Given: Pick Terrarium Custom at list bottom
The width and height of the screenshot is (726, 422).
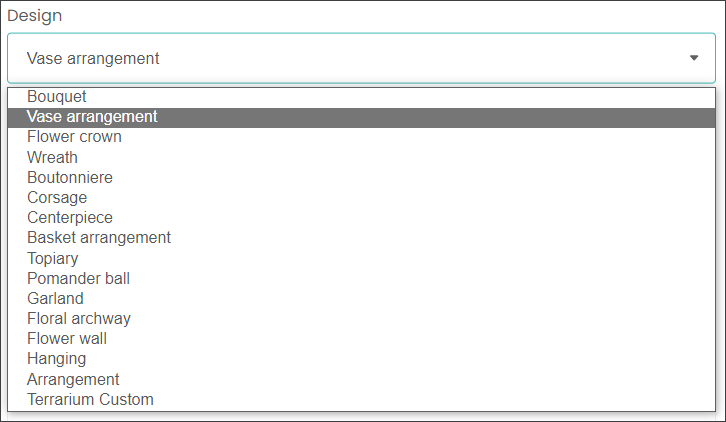Looking at the screenshot, I should (x=362, y=400).
